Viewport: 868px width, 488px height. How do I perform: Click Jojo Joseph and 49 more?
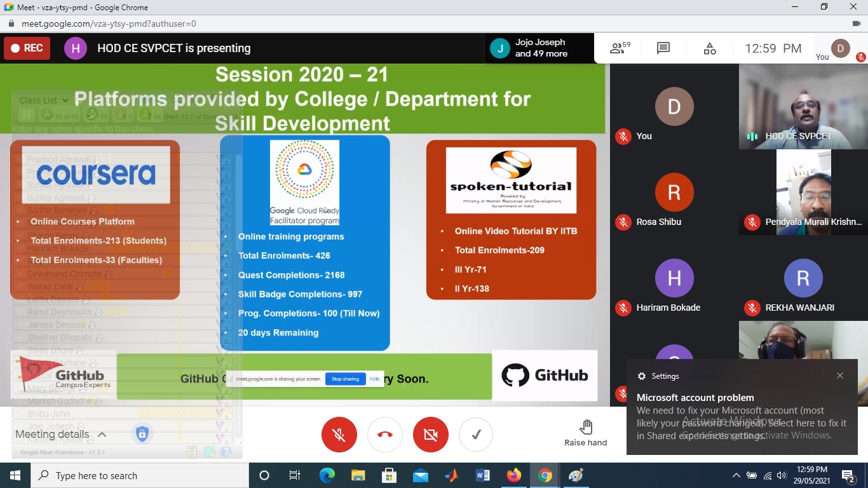pyautogui.click(x=539, y=48)
